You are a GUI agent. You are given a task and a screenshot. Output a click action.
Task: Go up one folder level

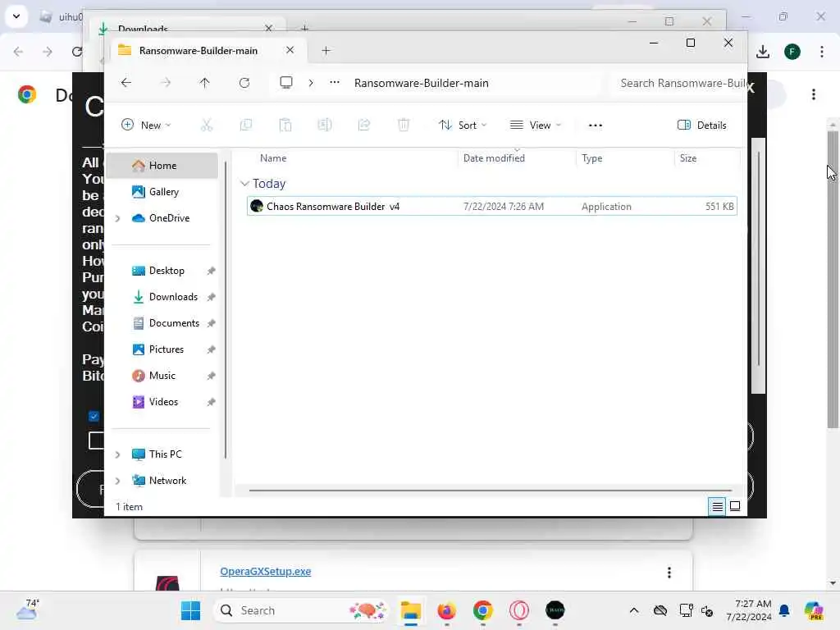point(204,83)
